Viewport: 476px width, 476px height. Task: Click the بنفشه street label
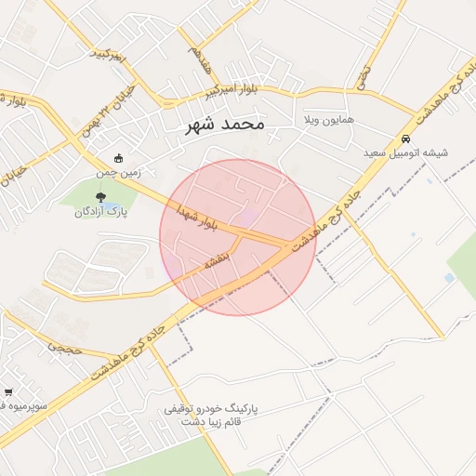point(217,259)
